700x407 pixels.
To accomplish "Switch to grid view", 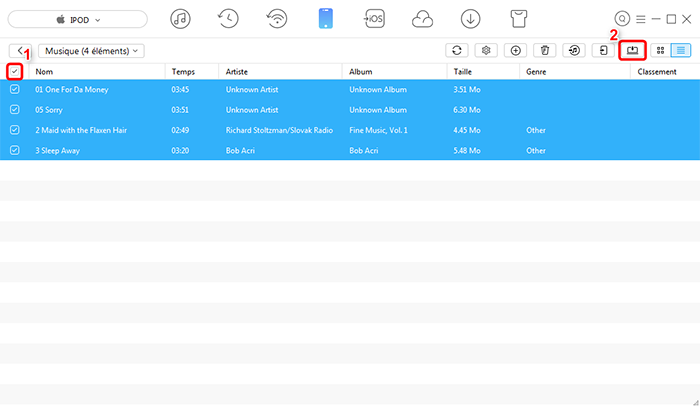I will pyautogui.click(x=660, y=50).
